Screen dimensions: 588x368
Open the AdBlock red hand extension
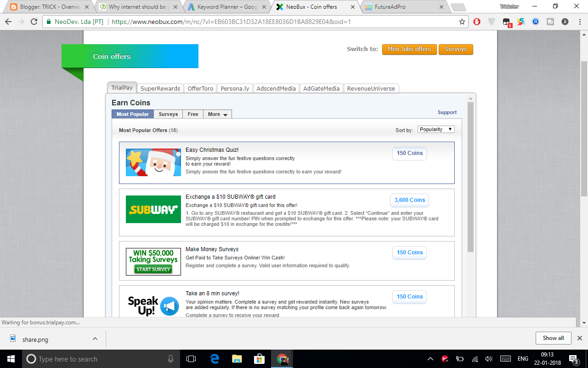pyautogui.click(x=477, y=22)
